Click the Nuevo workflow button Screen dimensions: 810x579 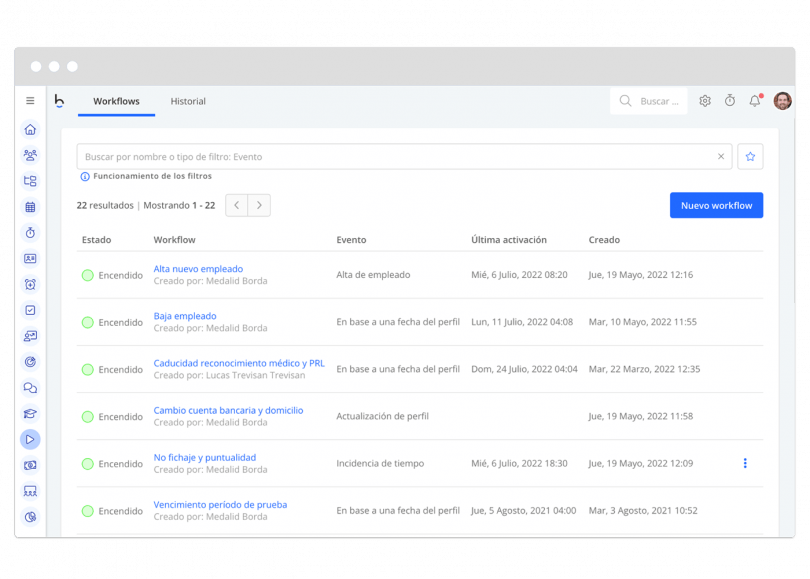(x=716, y=205)
